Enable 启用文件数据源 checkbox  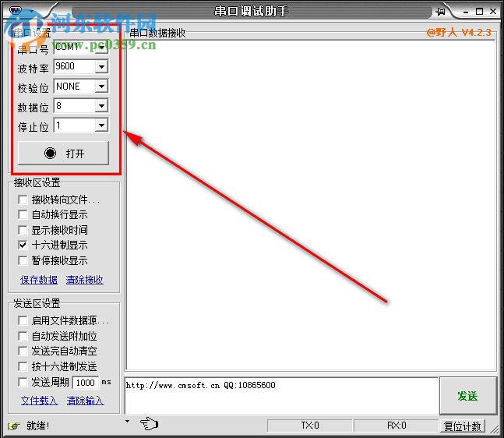click(23, 320)
